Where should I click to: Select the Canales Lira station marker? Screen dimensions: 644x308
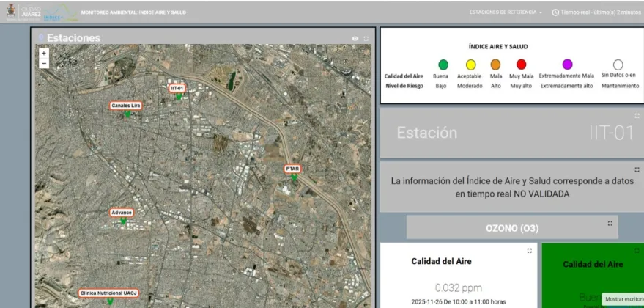point(127,114)
